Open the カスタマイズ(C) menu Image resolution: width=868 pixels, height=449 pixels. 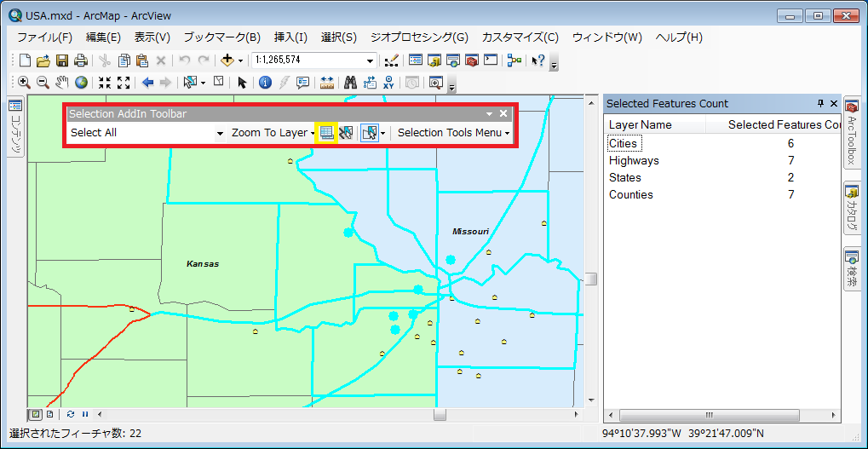520,37
